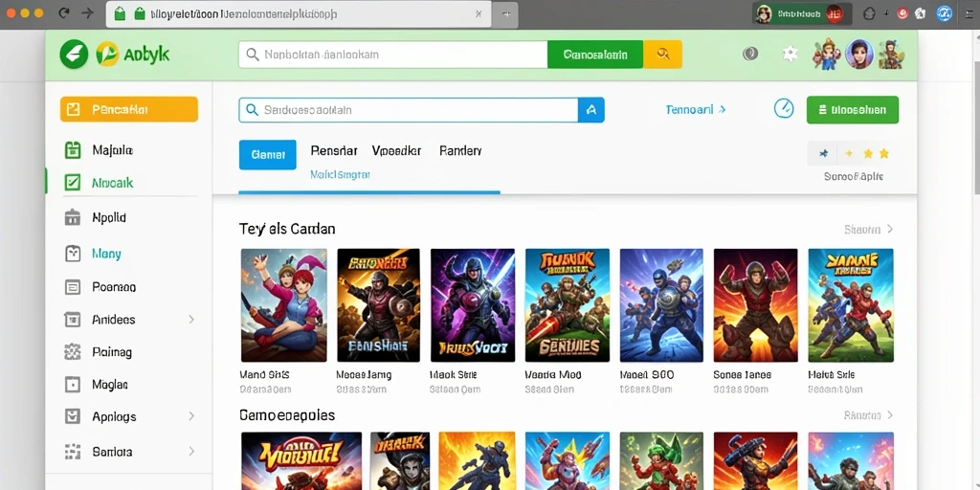Click the pin icon in rating bar
Screen dimensions: 980x490
(824, 153)
